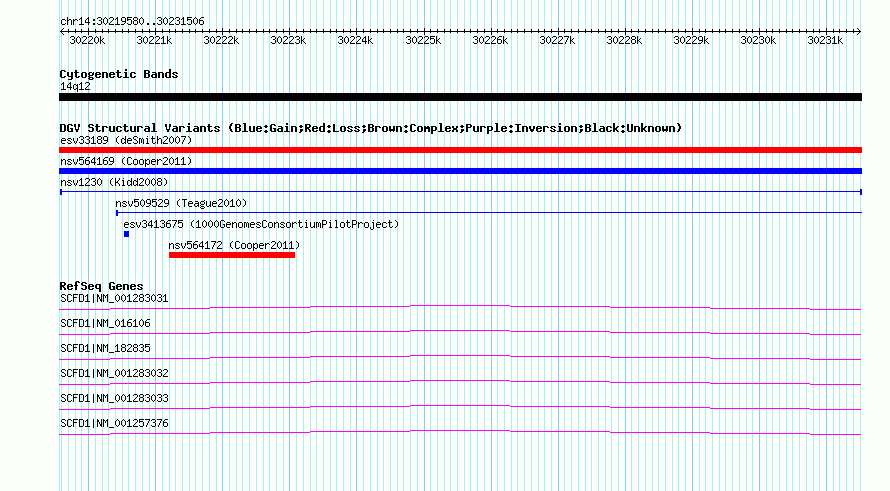Select the magenta NM_001283033 gene line
Screen dimensions: 890x491
(460, 407)
